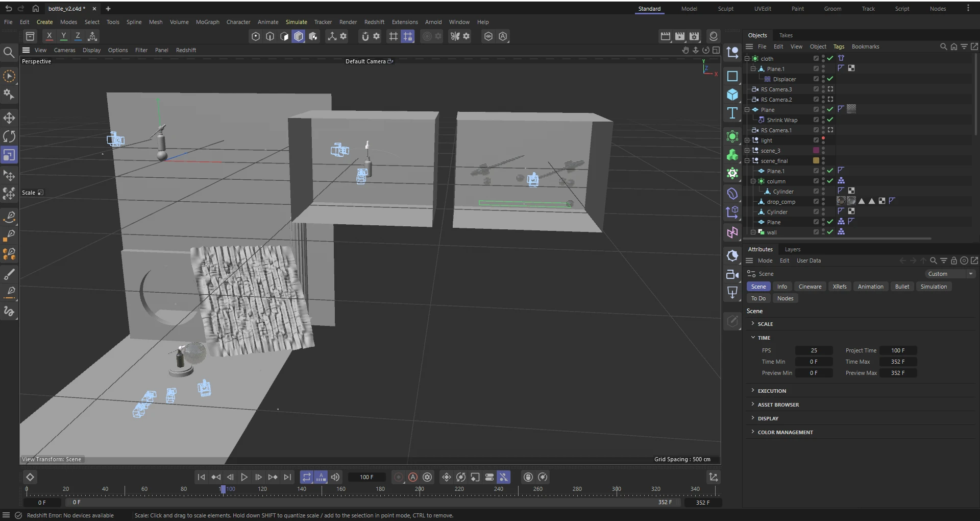Viewport: 980px width, 521px height.
Task: Activate the Scale tool in left toolbar
Action: (9, 155)
